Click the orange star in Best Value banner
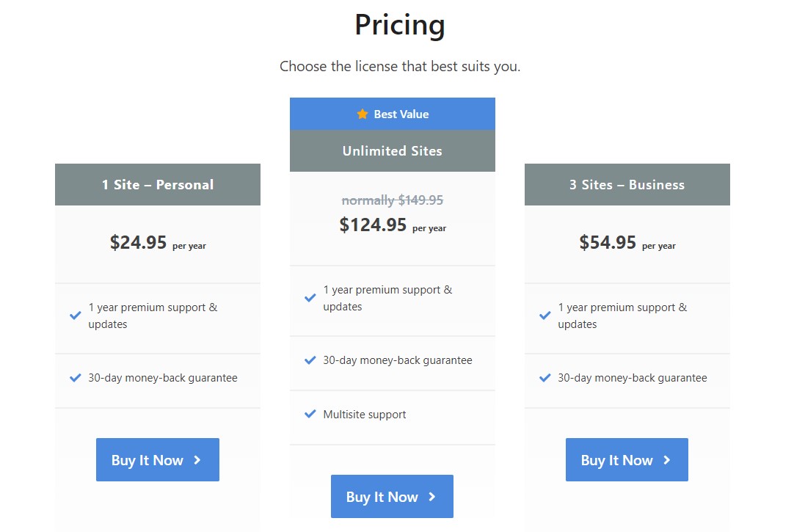The width and height of the screenshot is (794, 532). pyautogui.click(x=362, y=114)
